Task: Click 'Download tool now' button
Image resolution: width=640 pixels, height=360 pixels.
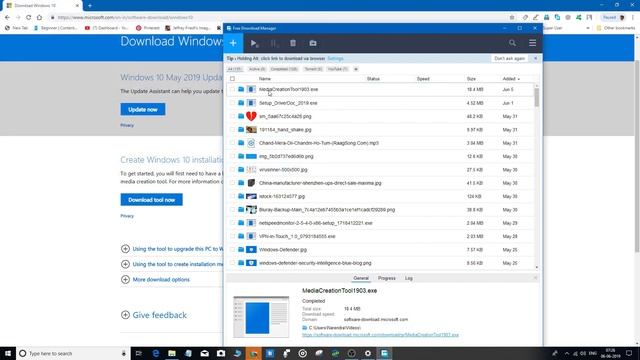Action: point(151,200)
